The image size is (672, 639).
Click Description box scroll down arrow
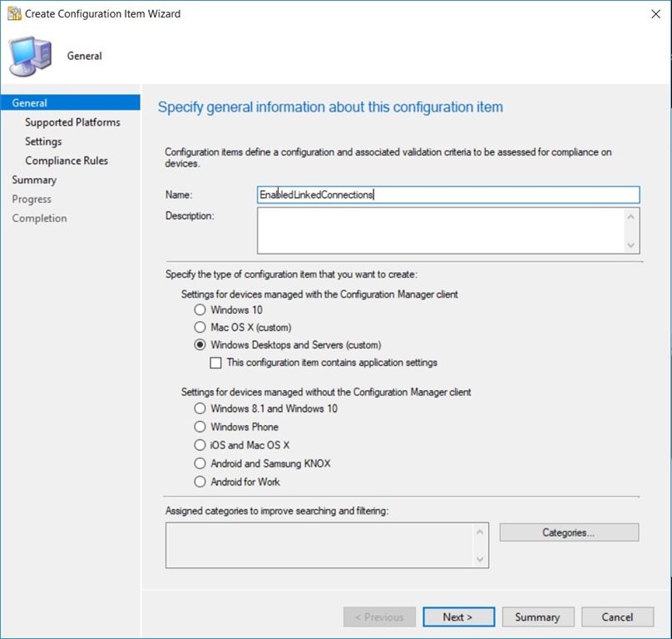(x=631, y=245)
